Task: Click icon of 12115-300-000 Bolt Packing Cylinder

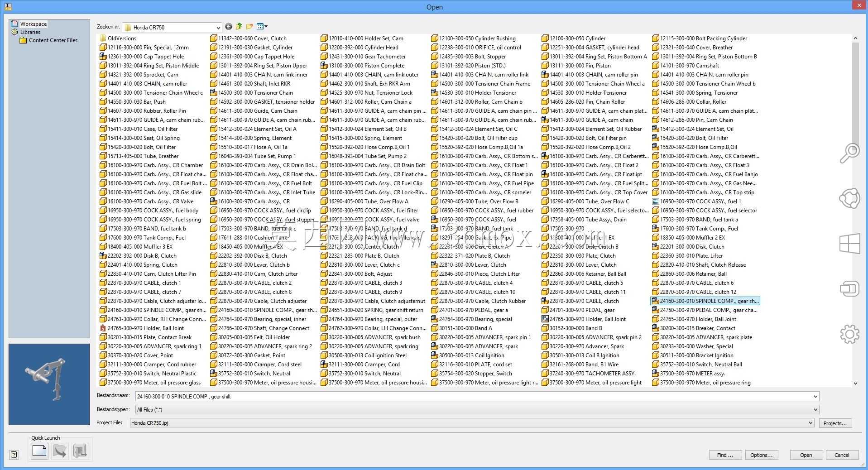Action: point(655,38)
